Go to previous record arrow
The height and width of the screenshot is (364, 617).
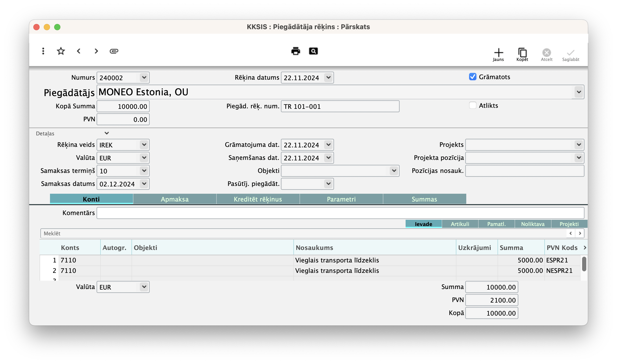[79, 51]
